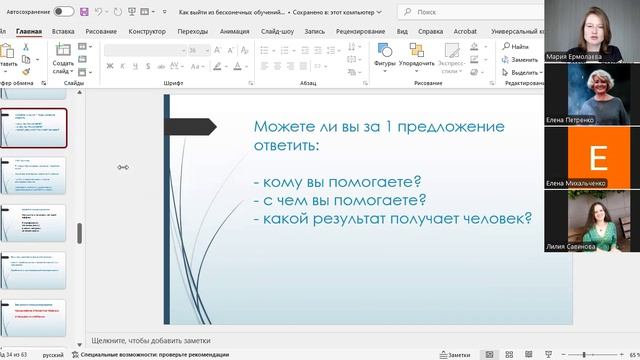Center text in Абзац group
The image size is (640, 360).
coord(277,66)
